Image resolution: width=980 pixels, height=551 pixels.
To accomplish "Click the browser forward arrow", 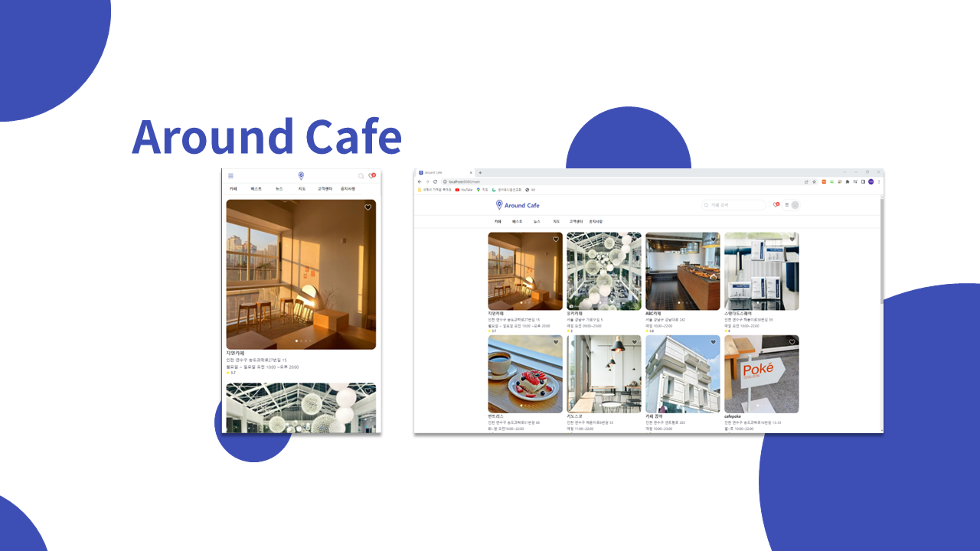I will coord(427,181).
